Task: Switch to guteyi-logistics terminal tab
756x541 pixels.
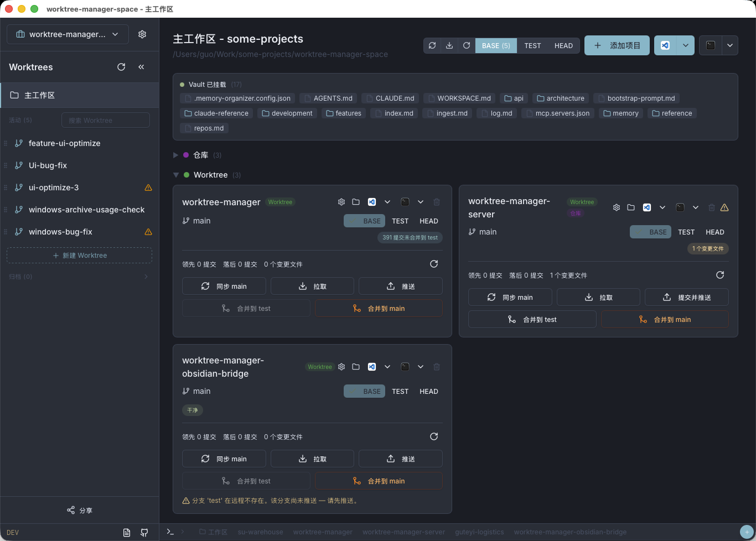Action: pos(479,532)
